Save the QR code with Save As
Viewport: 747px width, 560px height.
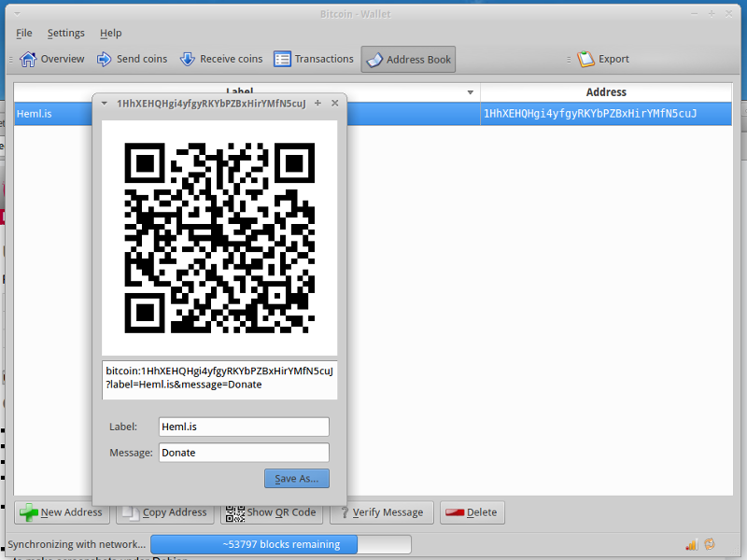[297, 479]
